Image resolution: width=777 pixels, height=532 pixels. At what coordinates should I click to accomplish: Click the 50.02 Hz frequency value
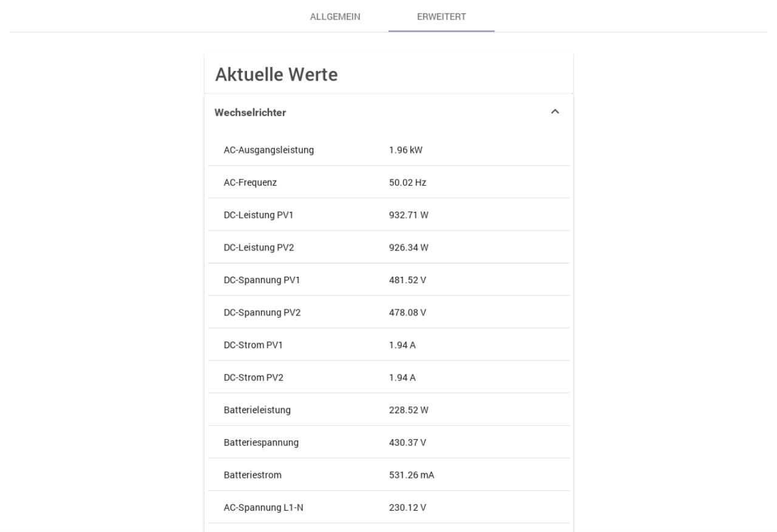[407, 182]
